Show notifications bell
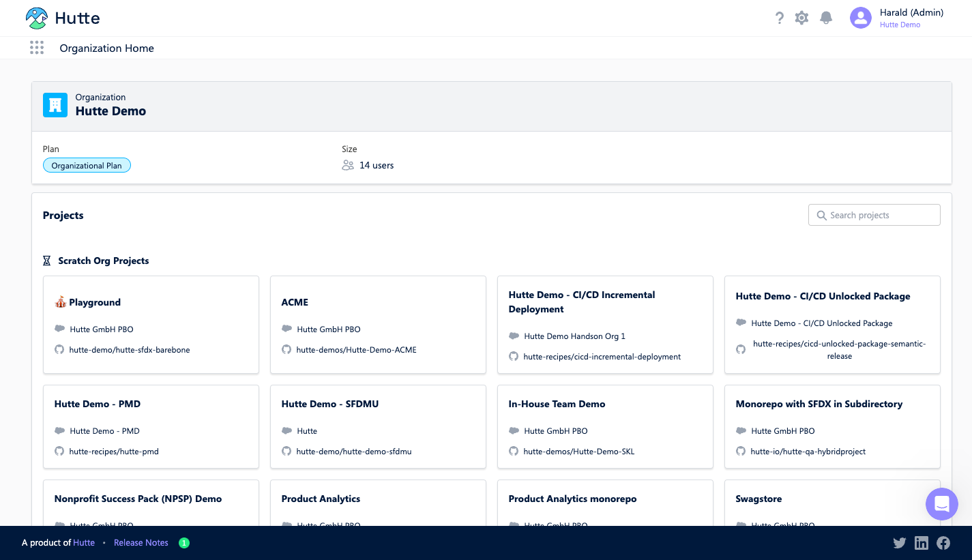Image resolution: width=972 pixels, height=560 pixels. pos(826,18)
